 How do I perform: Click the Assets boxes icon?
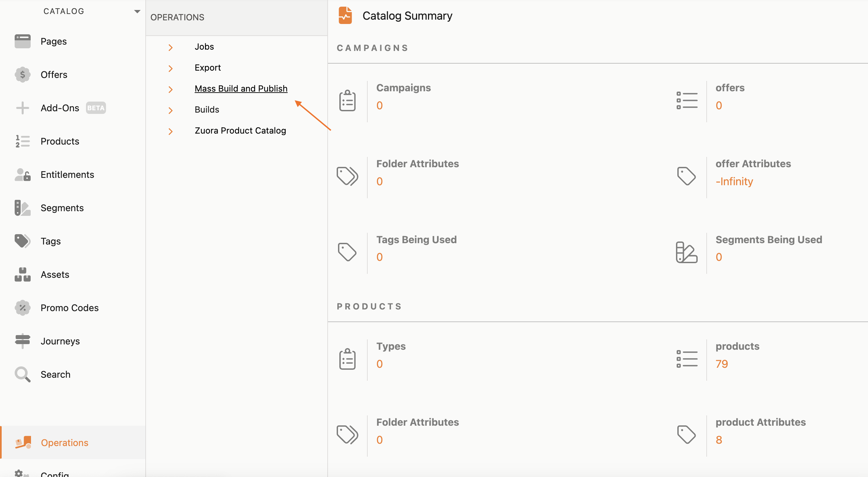coord(23,274)
